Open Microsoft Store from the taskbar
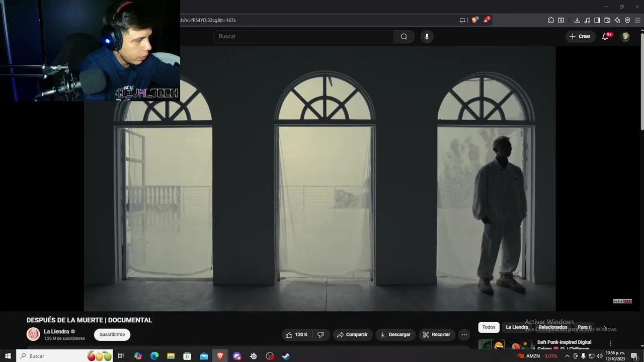 (x=187, y=356)
